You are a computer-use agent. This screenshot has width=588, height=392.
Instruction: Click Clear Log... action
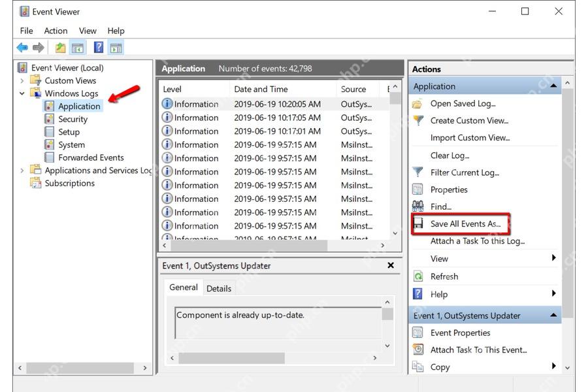(450, 155)
